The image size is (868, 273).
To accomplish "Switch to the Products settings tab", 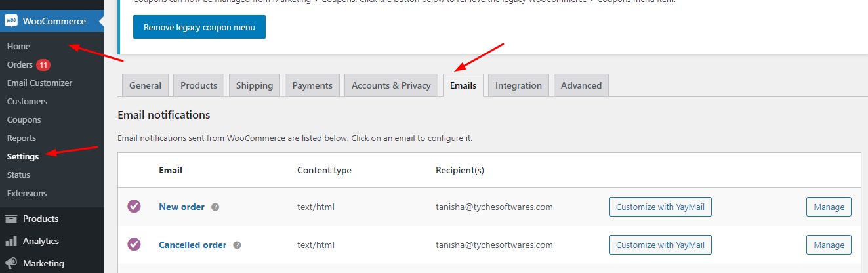I will (x=199, y=85).
